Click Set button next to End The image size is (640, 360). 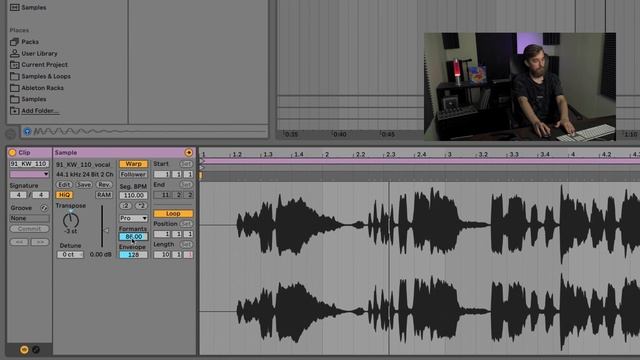point(186,184)
